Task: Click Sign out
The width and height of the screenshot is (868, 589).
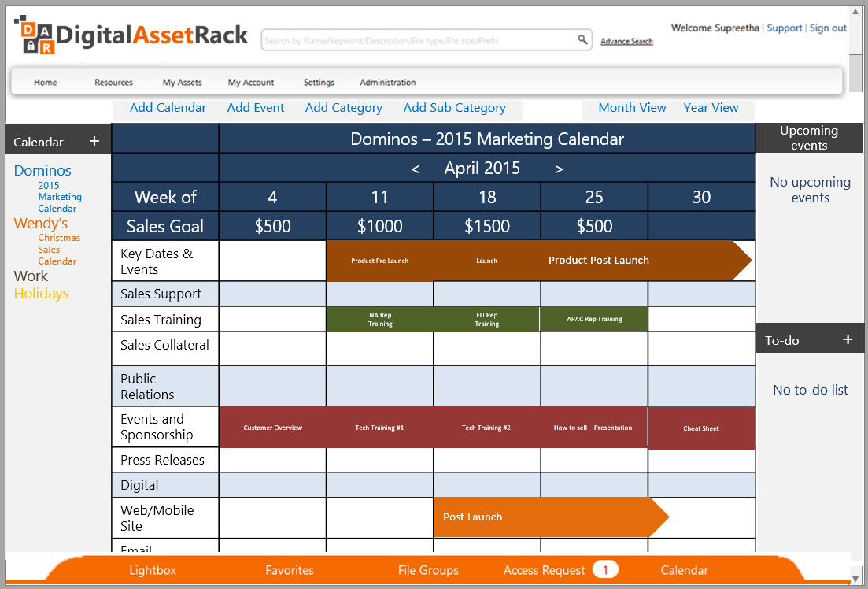Action: click(x=828, y=28)
